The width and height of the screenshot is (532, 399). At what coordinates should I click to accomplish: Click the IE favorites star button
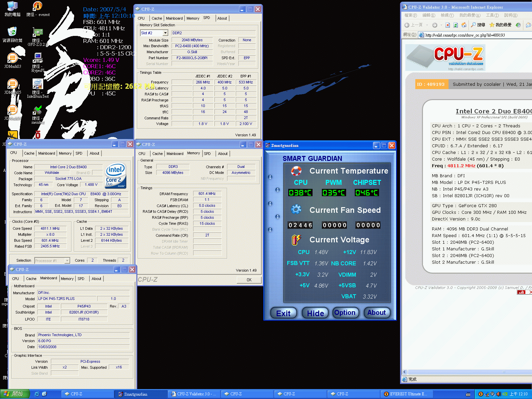click(x=500, y=25)
